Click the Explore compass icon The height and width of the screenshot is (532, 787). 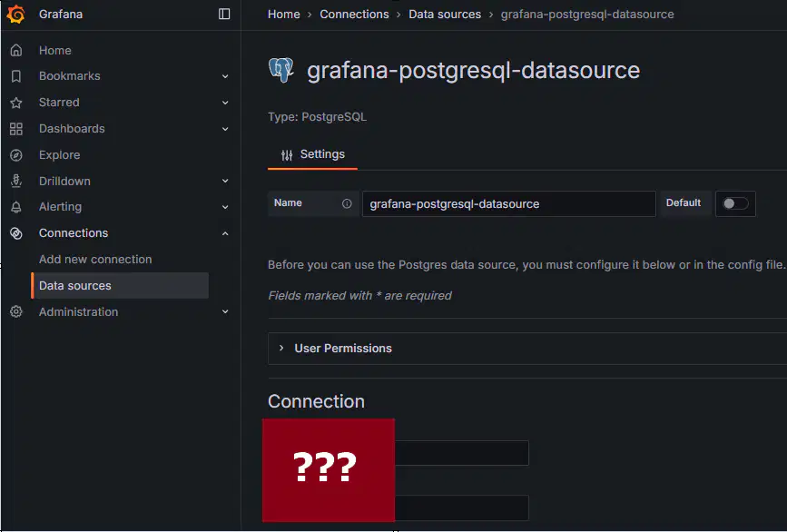pos(16,155)
